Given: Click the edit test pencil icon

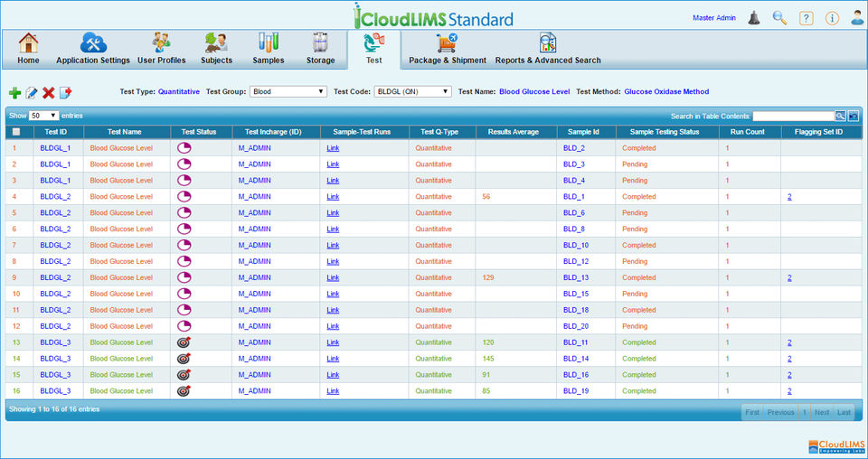Looking at the screenshot, I should point(32,93).
